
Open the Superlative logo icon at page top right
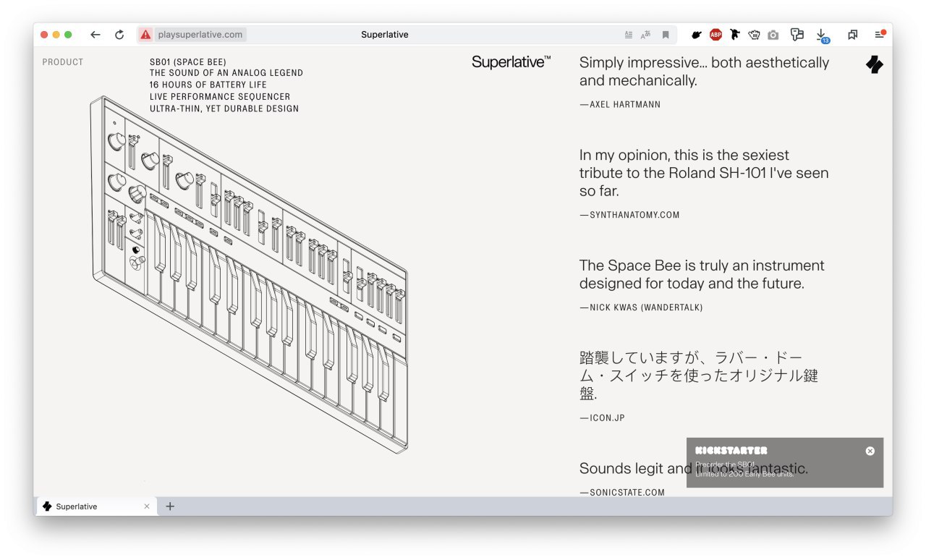875,64
